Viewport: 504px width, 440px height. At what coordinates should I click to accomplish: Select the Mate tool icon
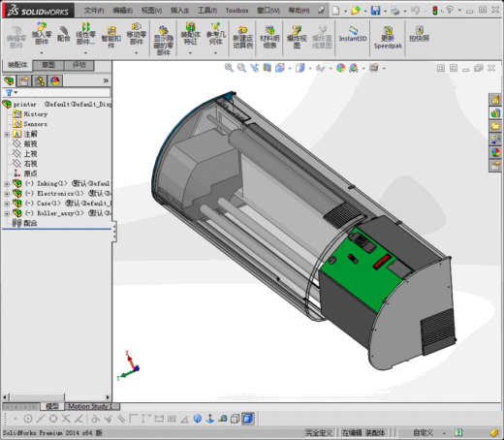coord(64,34)
